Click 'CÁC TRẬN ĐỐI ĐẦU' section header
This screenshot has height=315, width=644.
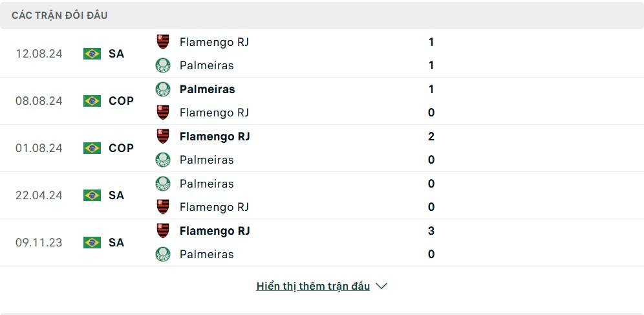click(x=59, y=16)
